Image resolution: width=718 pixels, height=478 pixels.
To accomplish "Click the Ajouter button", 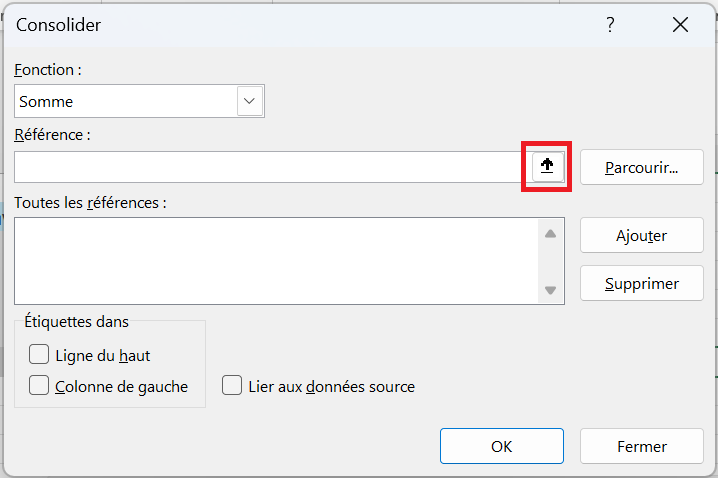I will coord(641,236).
